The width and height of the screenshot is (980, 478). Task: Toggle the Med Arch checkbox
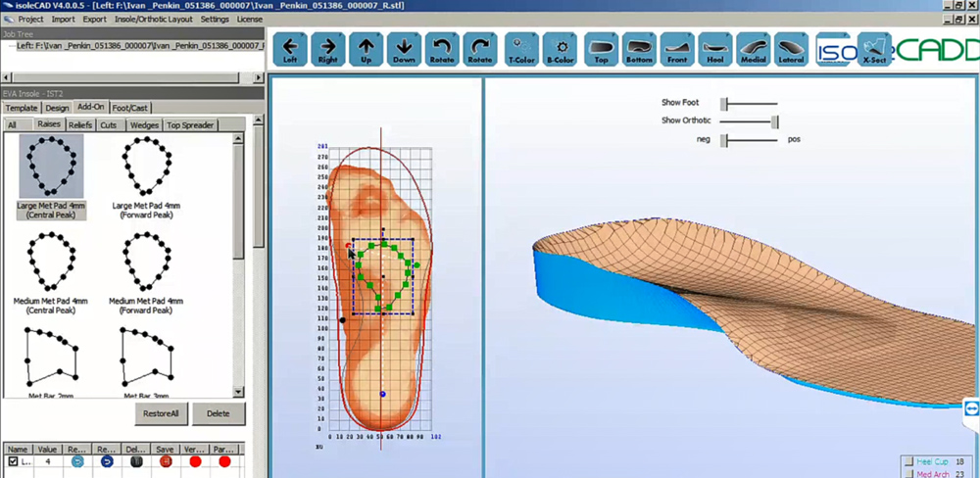click(x=907, y=474)
